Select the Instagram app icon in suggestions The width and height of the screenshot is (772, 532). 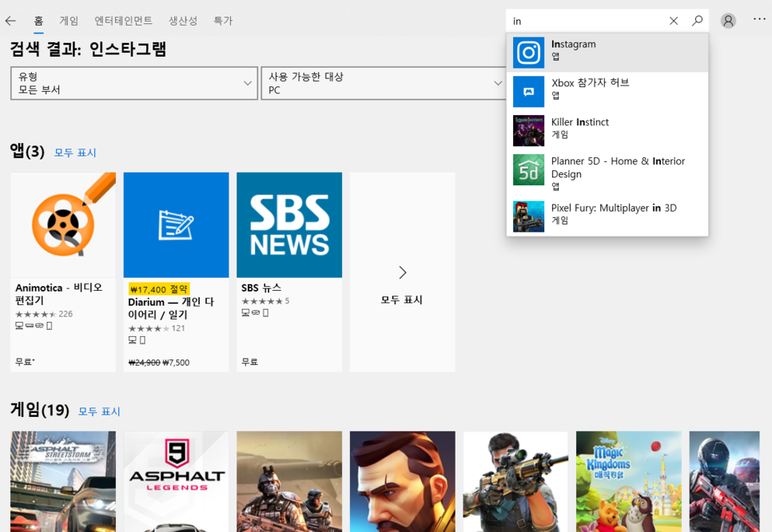click(528, 52)
